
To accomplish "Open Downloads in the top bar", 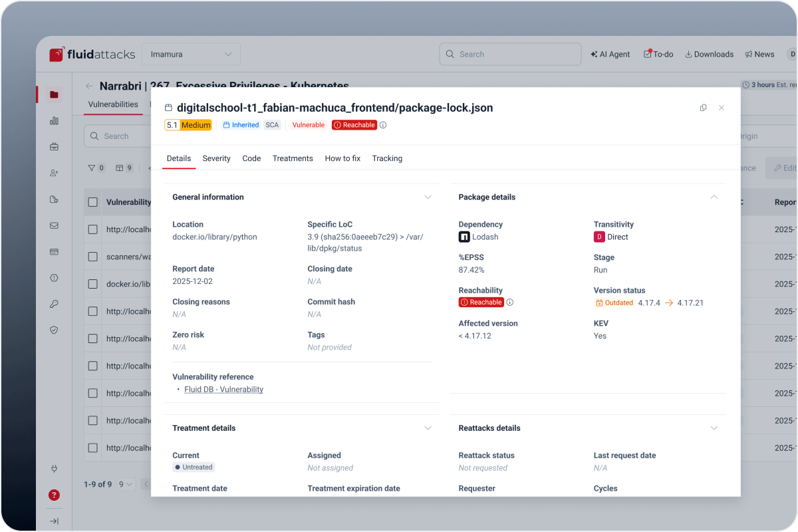I will [x=709, y=55].
